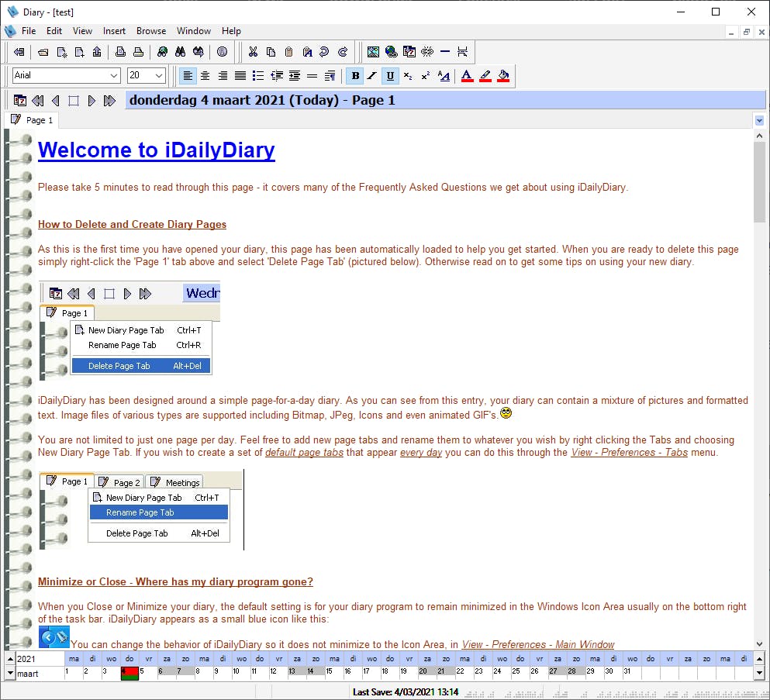This screenshot has width=770, height=700.
Task: Go to today using square icon
Action: (73, 101)
